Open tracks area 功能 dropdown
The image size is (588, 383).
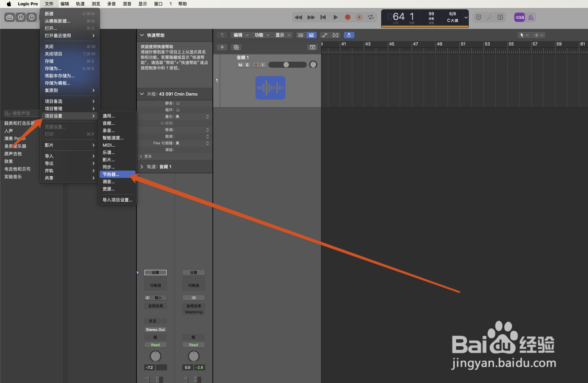pyautogui.click(x=262, y=35)
